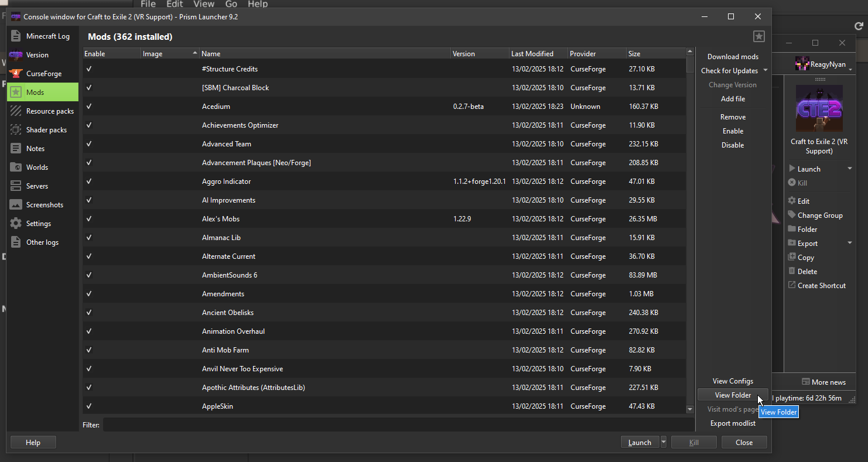Click the Servers icon

pyautogui.click(x=16, y=186)
